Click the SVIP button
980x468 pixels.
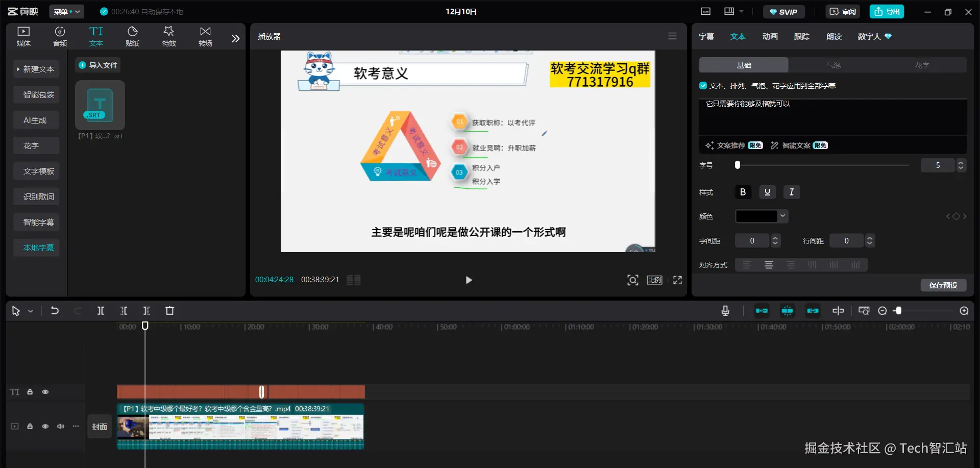pyautogui.click(x=783, y=12)
